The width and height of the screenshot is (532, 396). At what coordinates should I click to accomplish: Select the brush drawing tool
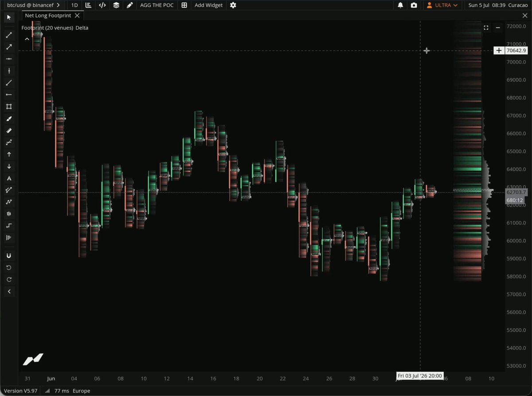coord(9,118)
